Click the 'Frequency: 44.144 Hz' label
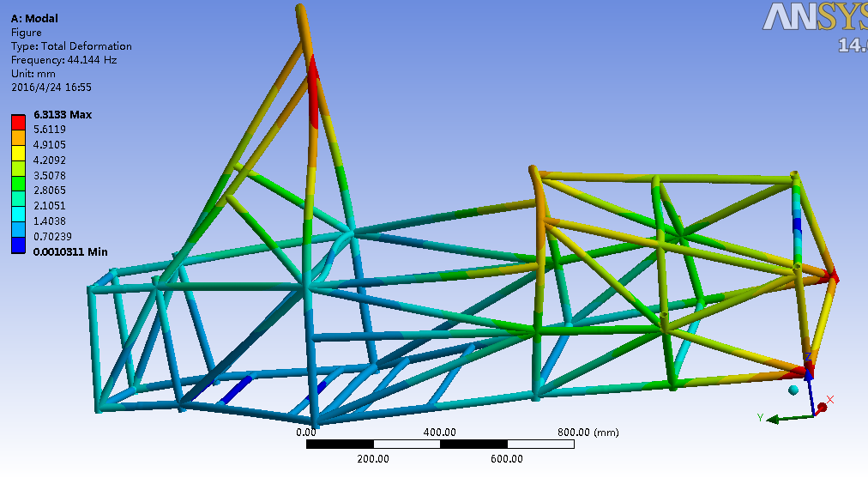The image size is (868, 478). point(63,60)
